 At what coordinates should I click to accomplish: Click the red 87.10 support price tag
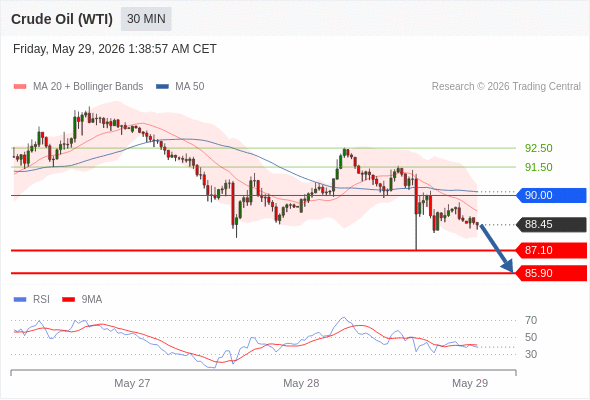(x=552, y=250)
